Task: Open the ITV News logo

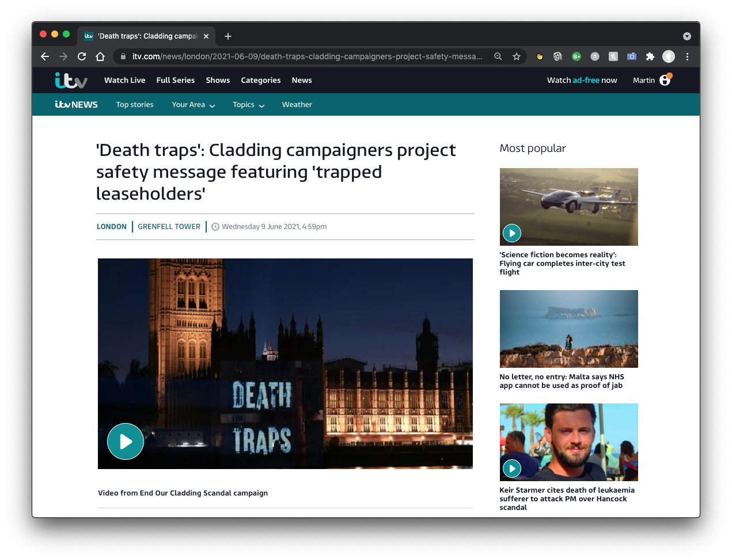Action: coord(76,104)
